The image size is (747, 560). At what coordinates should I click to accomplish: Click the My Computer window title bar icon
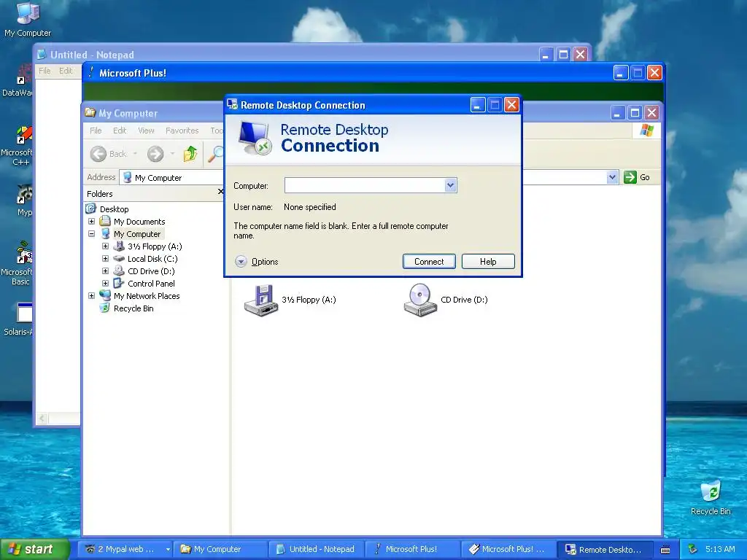(x=90, y=113)
